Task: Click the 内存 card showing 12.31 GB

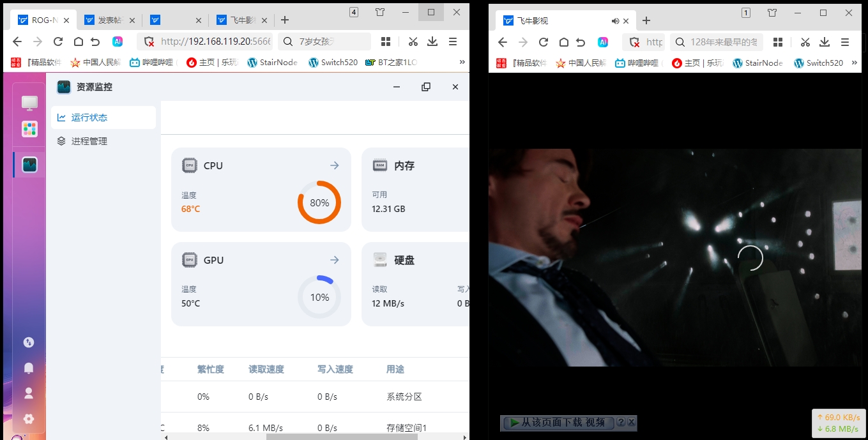Action: point(415,190)
